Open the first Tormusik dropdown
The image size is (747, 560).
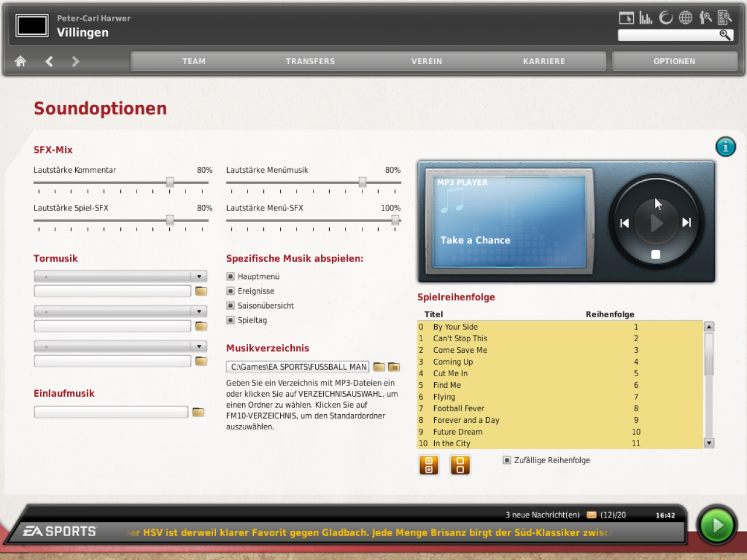pyautogui.click(x=121, y=276)
